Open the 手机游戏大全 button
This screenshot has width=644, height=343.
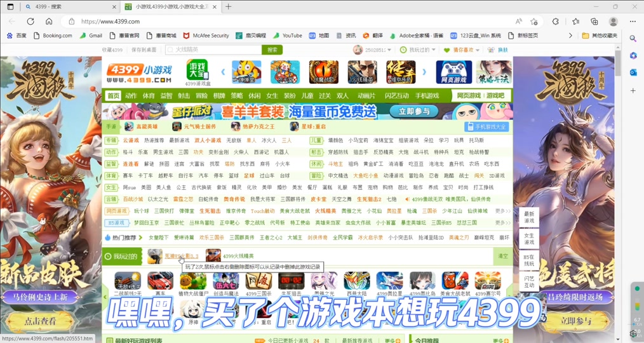click(486, 127)
